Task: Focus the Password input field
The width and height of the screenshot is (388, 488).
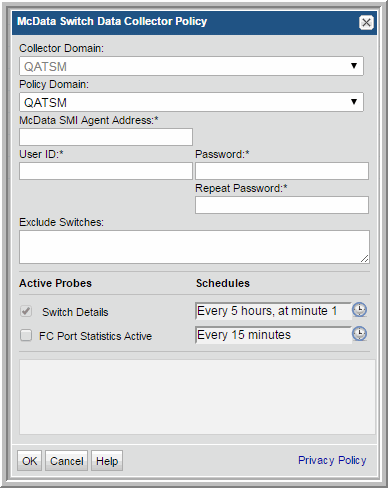Action: 282,171
